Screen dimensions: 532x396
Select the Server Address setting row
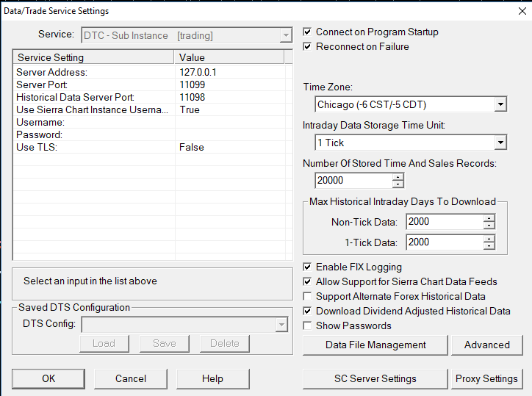[51, 72]
